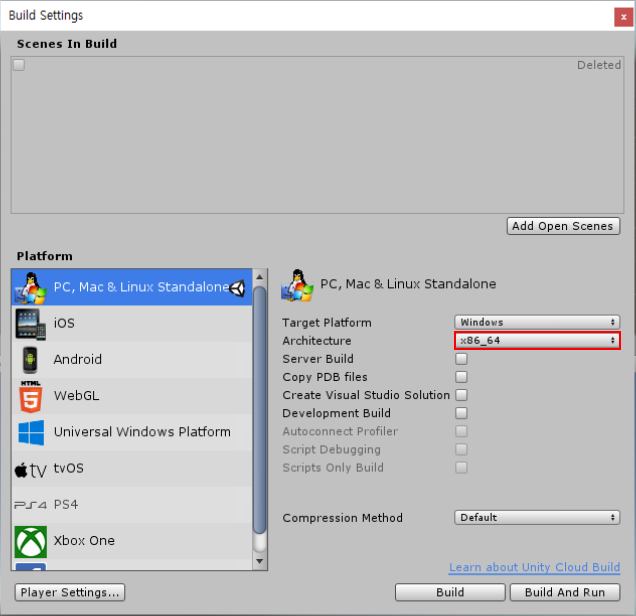
Task: Enable the Server Build checkbox
Action: [x=461, y=359]
